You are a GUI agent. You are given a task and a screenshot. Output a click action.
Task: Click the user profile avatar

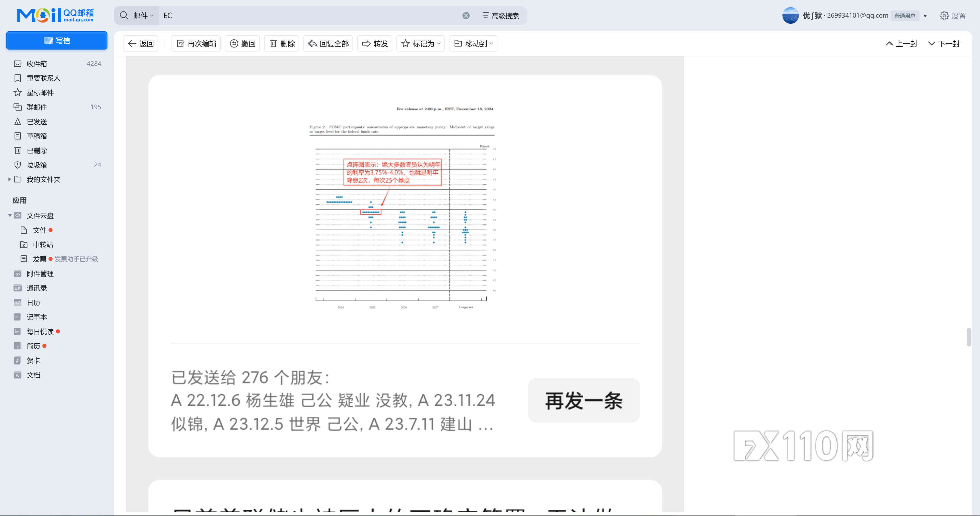tap(790, 16)
